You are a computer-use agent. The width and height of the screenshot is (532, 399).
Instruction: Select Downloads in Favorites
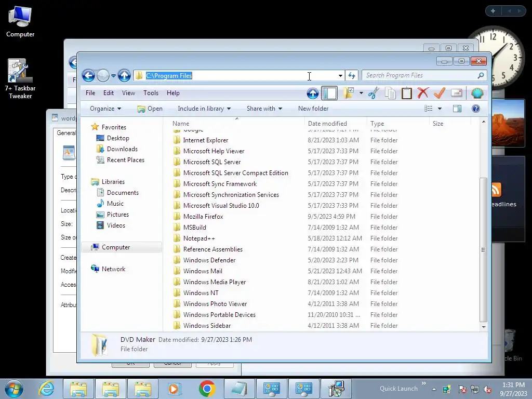point(122,149)
